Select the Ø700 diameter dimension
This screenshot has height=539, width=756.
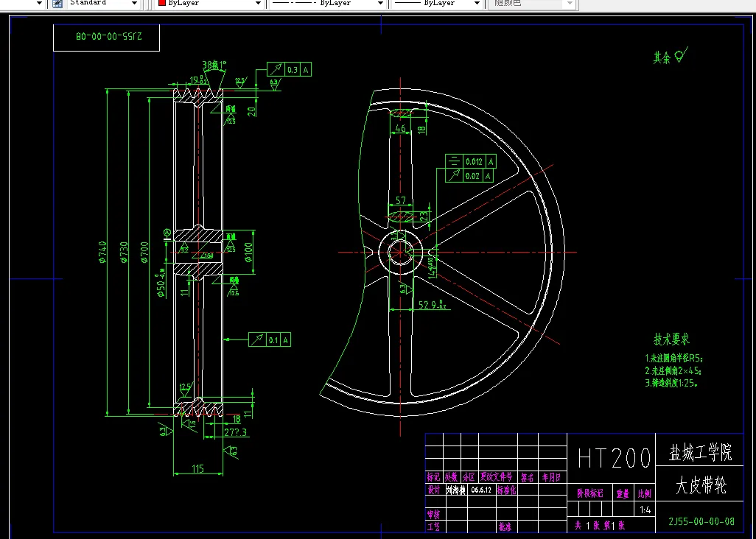click(x=144, y=252)
